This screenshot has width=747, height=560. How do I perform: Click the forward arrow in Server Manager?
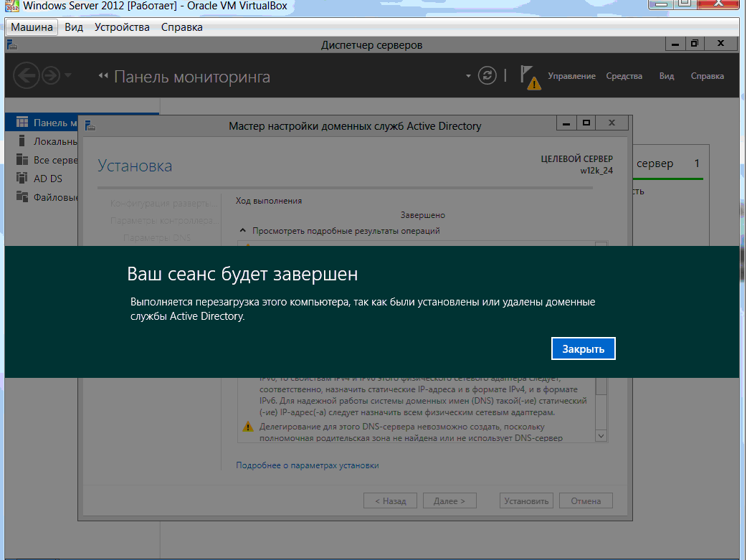pos(50,75)
